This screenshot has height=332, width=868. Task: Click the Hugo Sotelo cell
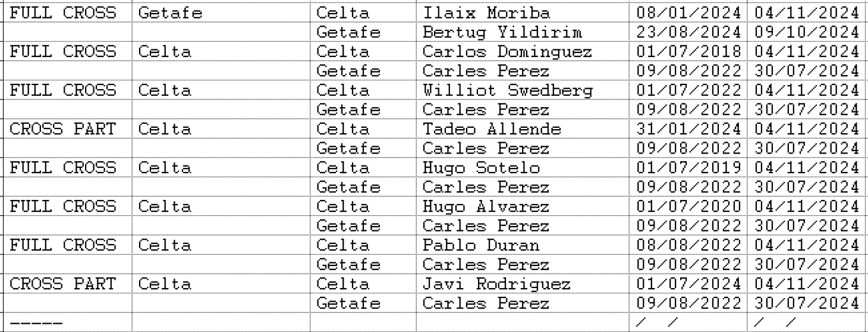click(x=523, y=168)
